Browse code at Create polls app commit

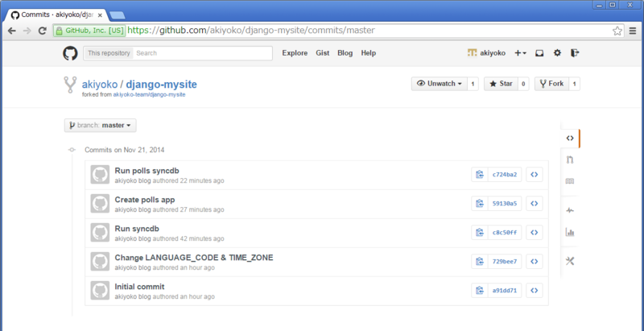tap(535, 203)
